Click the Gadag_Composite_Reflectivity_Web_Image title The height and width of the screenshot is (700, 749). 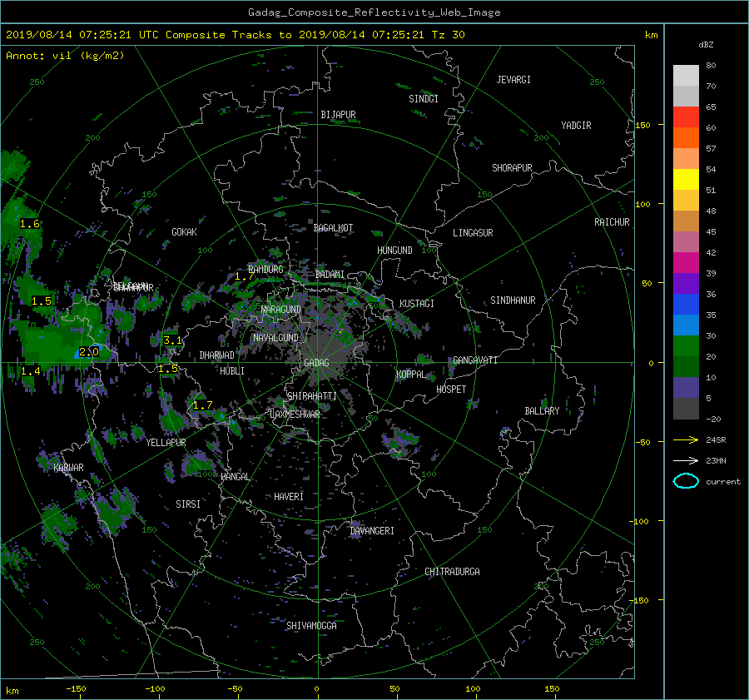[374, 12]
